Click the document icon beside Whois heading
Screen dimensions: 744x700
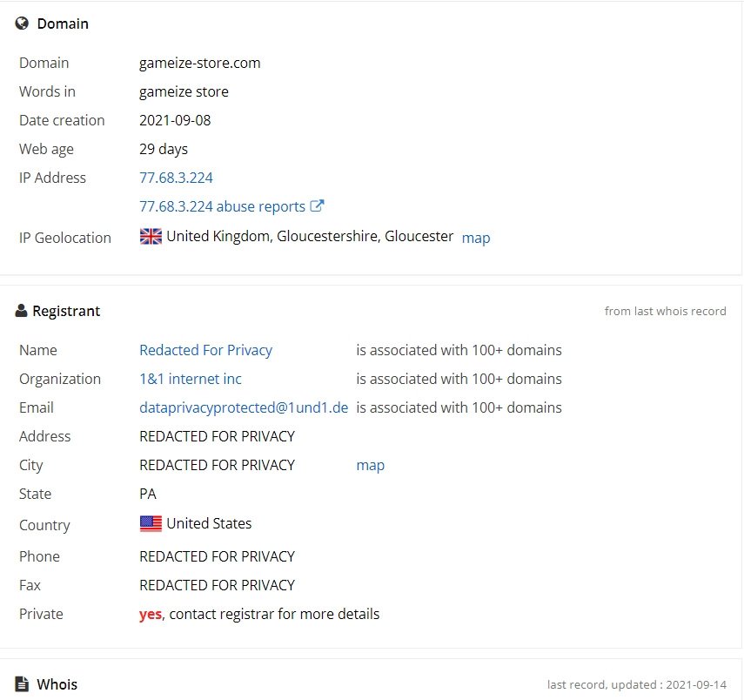[22, 683]
